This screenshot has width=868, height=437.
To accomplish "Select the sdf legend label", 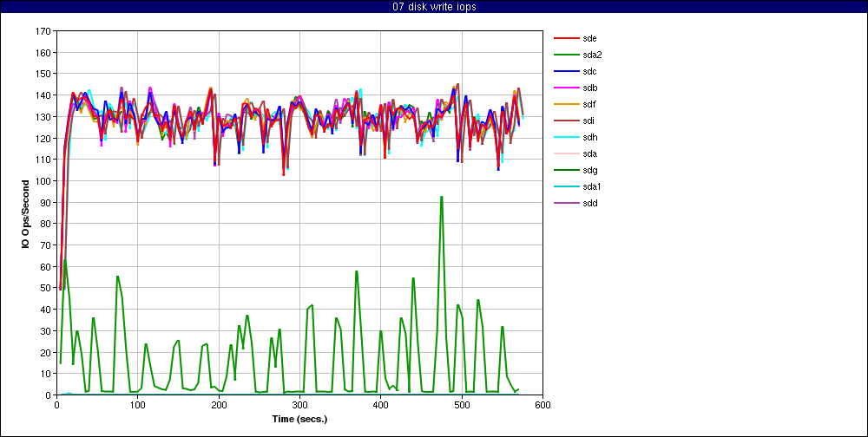I will (589, 104).
